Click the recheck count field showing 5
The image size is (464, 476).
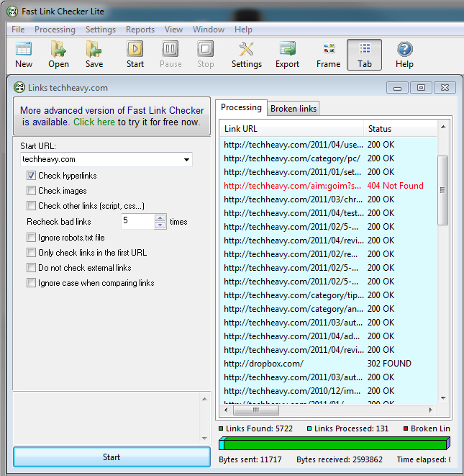click(138, 221)
